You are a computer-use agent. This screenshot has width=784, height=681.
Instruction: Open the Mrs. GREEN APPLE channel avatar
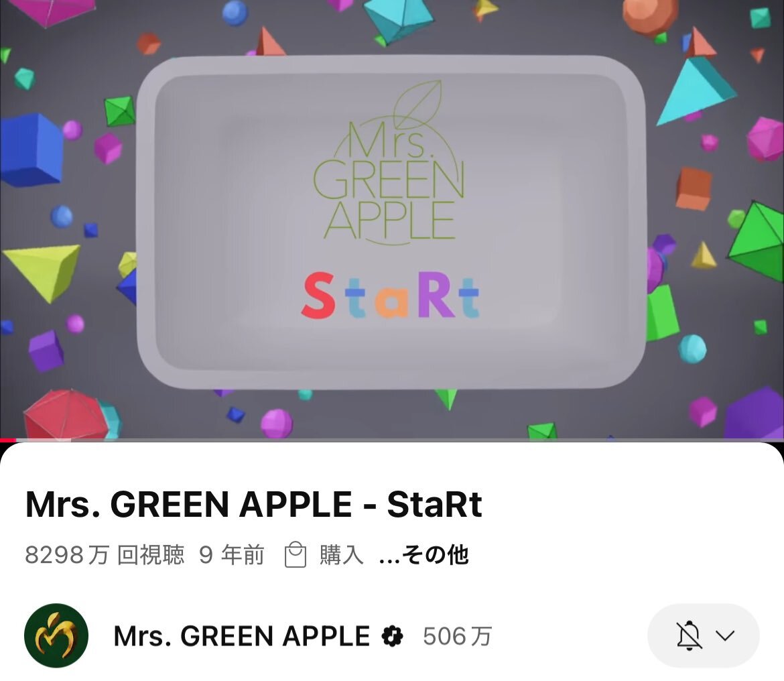(x=56, y=635)
